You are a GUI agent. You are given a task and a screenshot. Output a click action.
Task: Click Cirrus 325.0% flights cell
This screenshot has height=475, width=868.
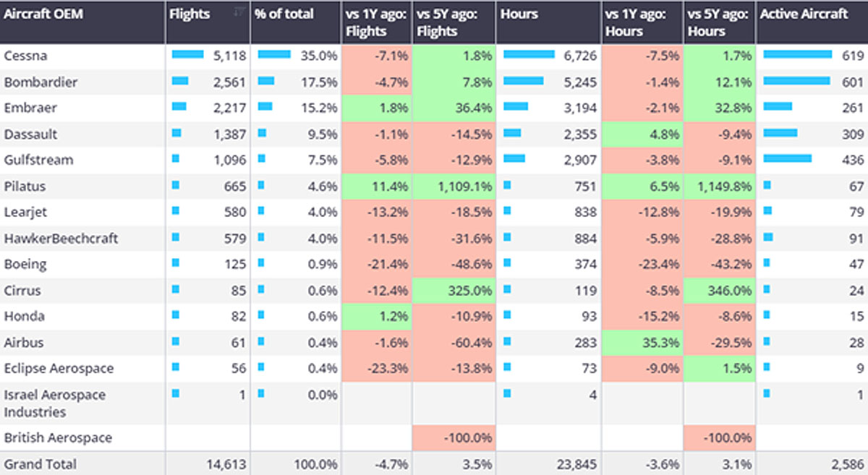point(454,290)
